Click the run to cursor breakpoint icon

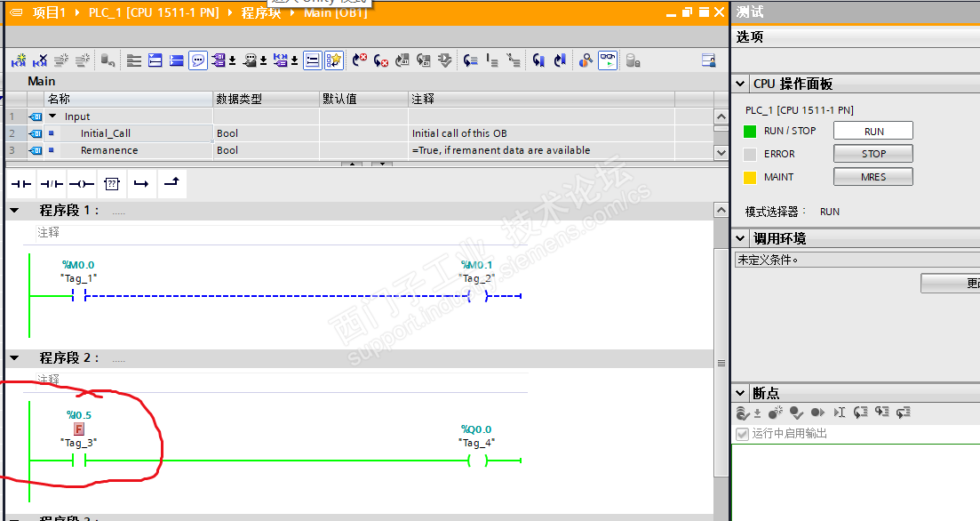[840, 413]
